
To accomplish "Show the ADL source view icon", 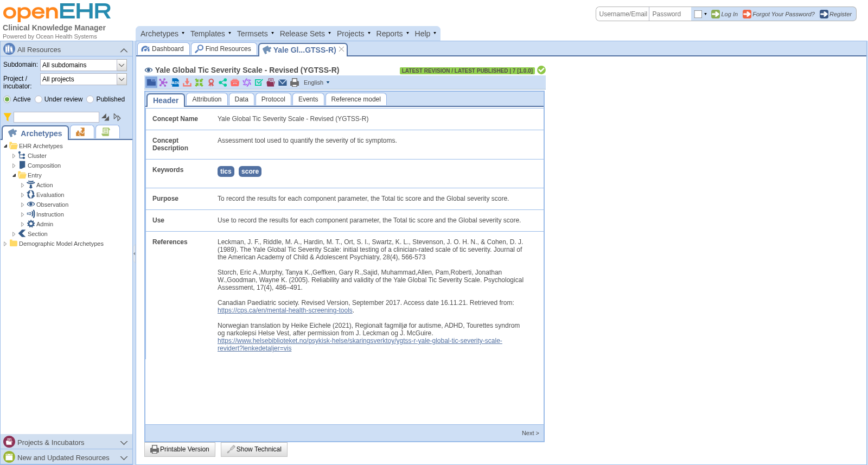I will tap(175, 82).
